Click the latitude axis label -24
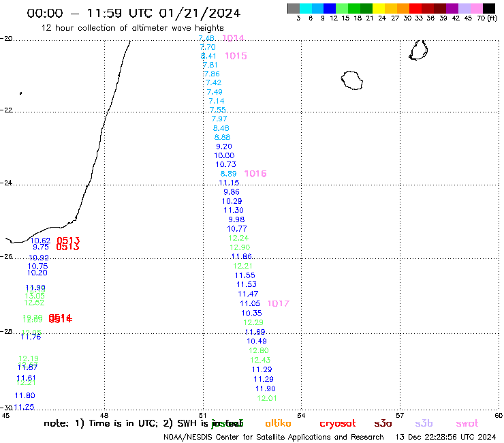Viewport: 504px width, 443px height. click(x=6, y=183)
